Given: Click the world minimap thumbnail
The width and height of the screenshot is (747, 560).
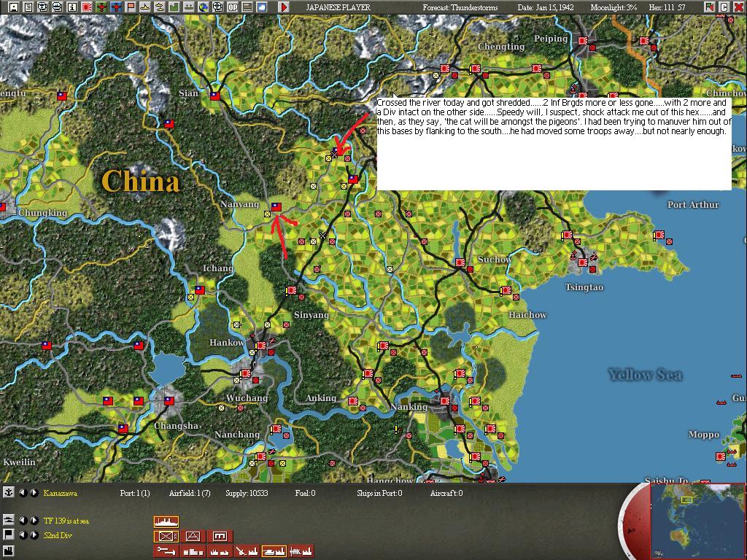Looking at the screenshot, I should (697, 521).
